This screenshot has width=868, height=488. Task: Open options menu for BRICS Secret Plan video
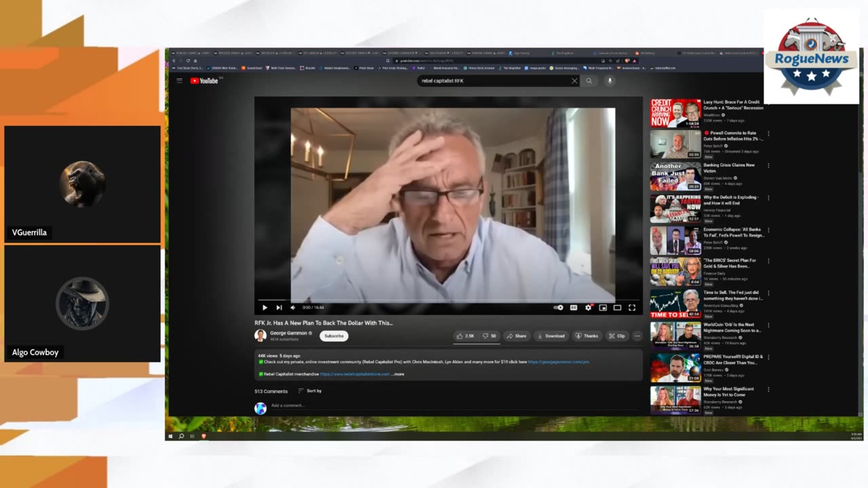(x=768, y=261)
